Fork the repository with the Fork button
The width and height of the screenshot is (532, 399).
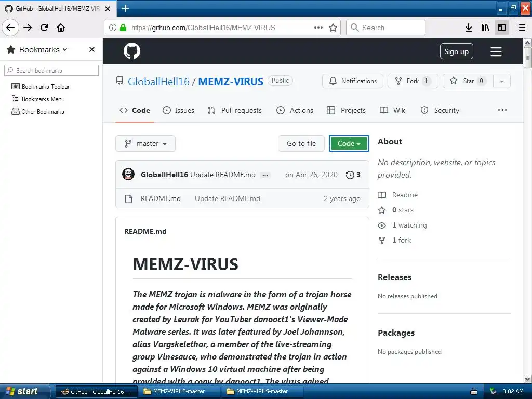[x=413, y=81]
